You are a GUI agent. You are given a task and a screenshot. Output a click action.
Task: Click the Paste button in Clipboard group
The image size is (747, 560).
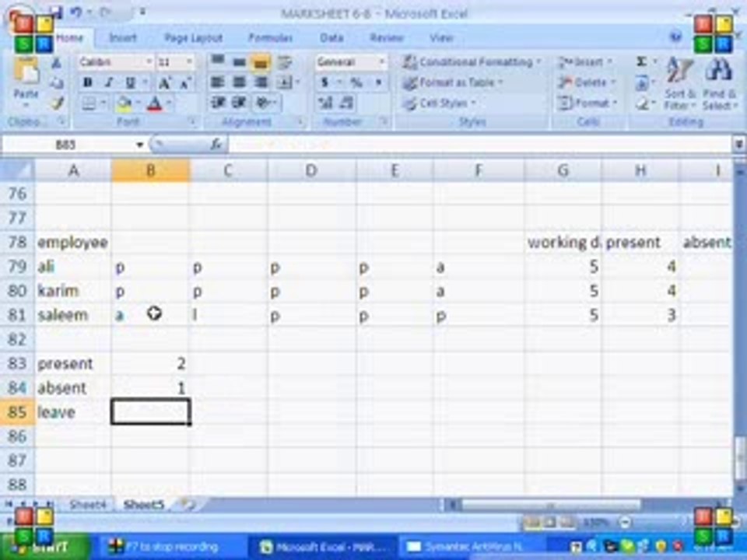click(x=26, y=82)
